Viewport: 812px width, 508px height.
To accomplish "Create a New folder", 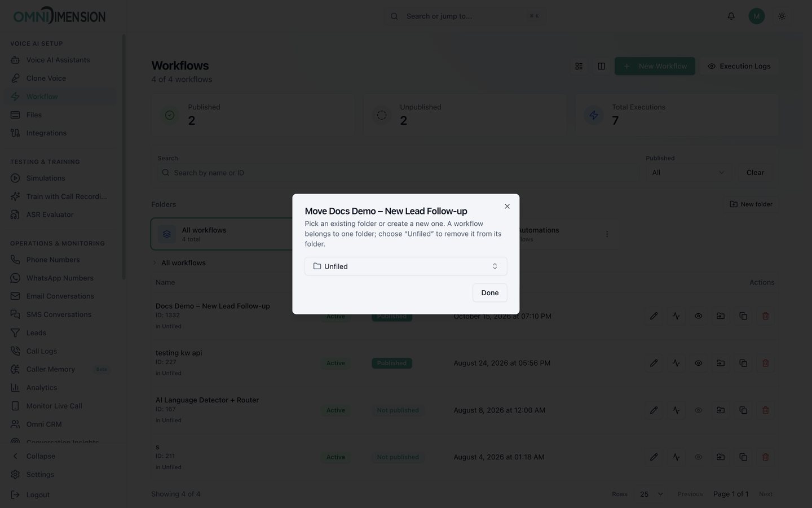I will (751, 204).
